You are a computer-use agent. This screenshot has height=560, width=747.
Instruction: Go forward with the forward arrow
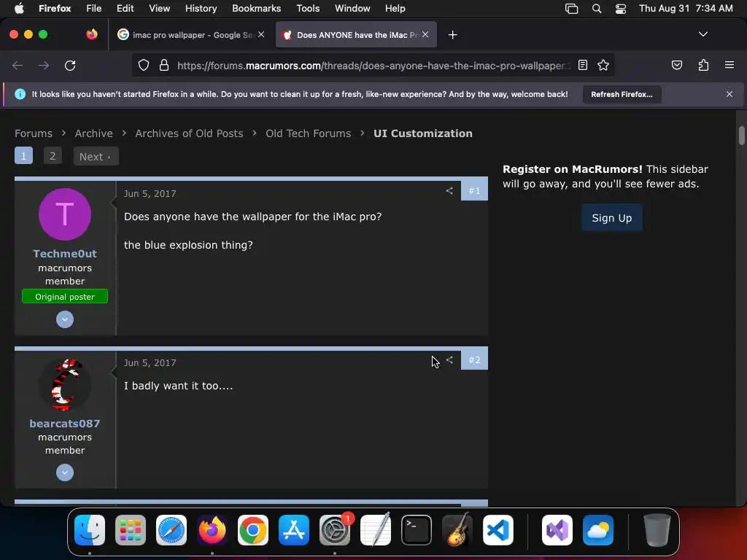pos(44,65)
